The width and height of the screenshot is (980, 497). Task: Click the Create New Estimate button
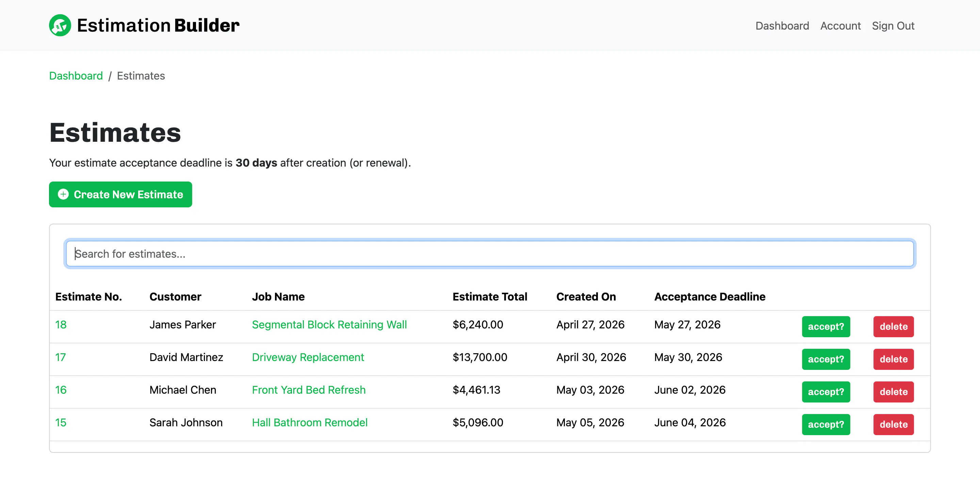tap(120, 194)
